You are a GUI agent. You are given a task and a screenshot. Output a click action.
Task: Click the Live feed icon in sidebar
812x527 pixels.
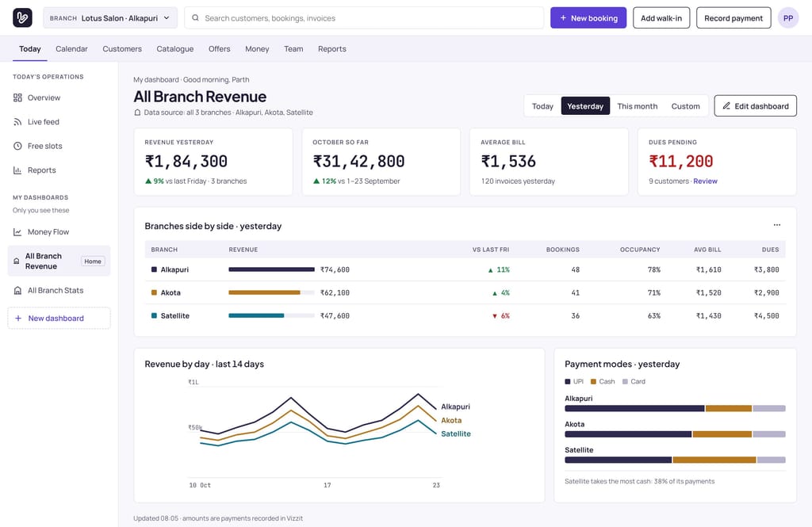coord(17,122)
